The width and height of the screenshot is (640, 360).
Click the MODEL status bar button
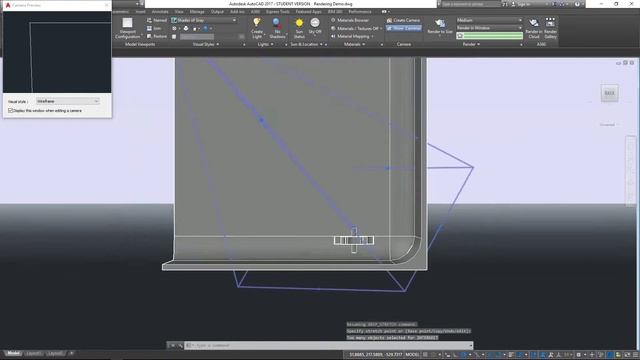point(412,355)
